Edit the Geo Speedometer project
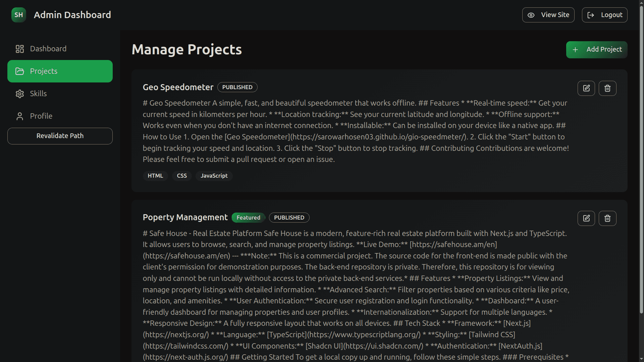 pyautogui.click(x=586, y=88)
